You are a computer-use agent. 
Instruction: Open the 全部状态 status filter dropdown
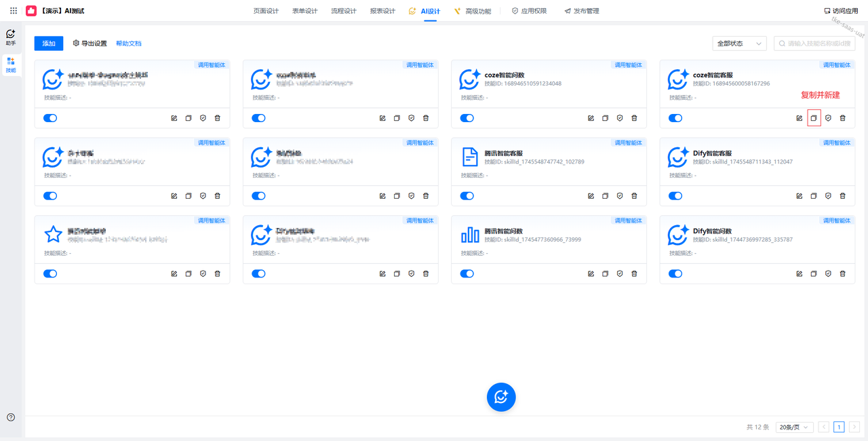pyautogui.click(x=738, y=43)
